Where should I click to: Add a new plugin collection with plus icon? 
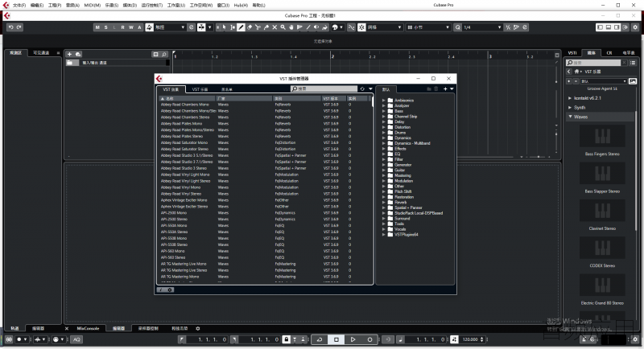tap(445, 88)
